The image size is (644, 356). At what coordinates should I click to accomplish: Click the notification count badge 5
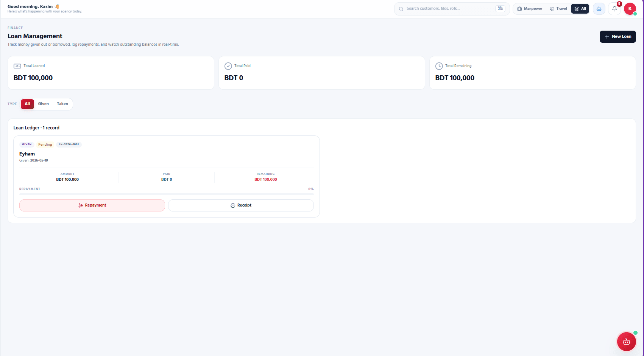[619, 4]
